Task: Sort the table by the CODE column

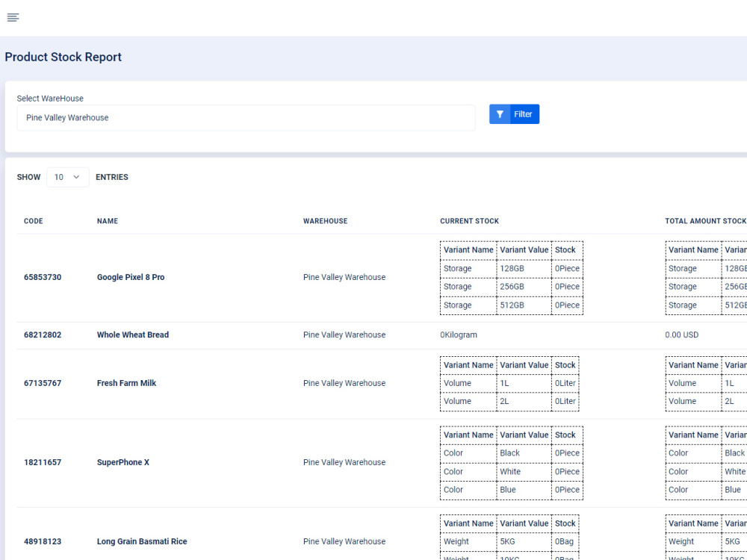Action: (33, 221)
